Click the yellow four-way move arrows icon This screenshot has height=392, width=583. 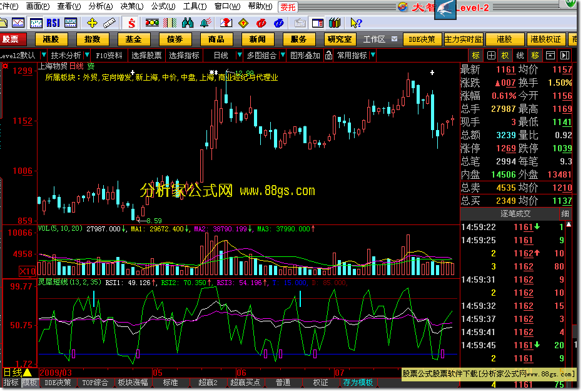click(92, 23)
